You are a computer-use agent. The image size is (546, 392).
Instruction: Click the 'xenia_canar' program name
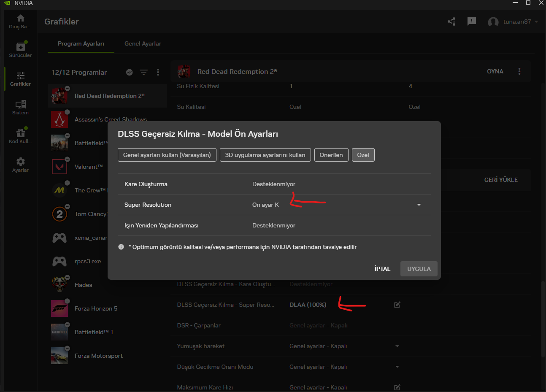pos(91,238)
